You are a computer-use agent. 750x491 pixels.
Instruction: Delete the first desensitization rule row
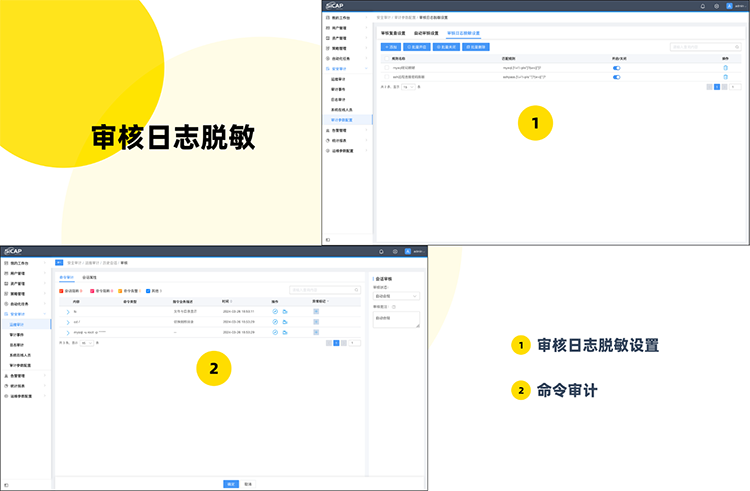726,67
